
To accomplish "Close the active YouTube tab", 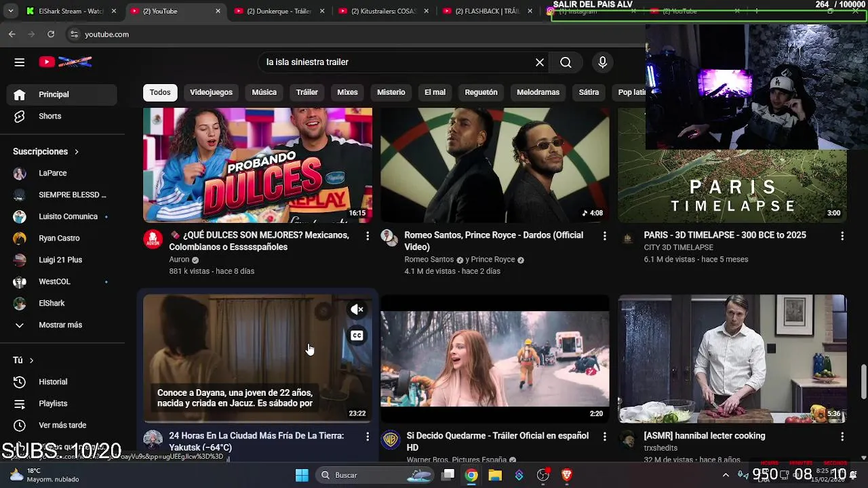I will click(x=218, y=12).
